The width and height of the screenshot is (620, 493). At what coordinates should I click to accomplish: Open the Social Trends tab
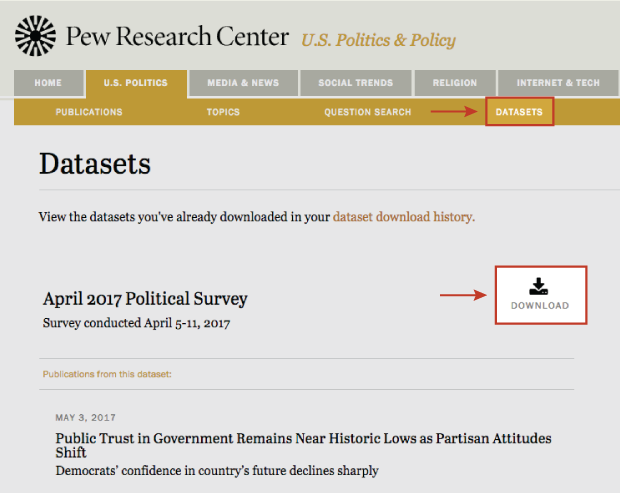356,83
